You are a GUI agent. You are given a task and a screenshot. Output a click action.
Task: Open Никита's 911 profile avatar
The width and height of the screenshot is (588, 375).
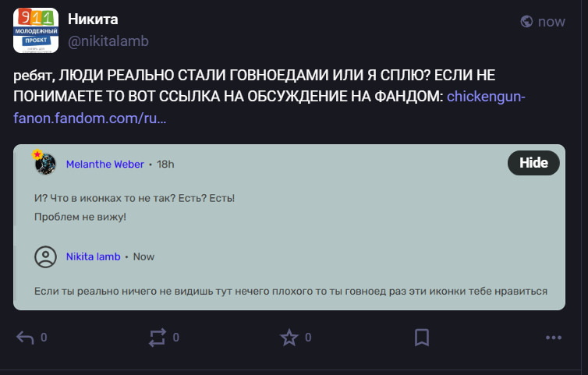[36, 30]
